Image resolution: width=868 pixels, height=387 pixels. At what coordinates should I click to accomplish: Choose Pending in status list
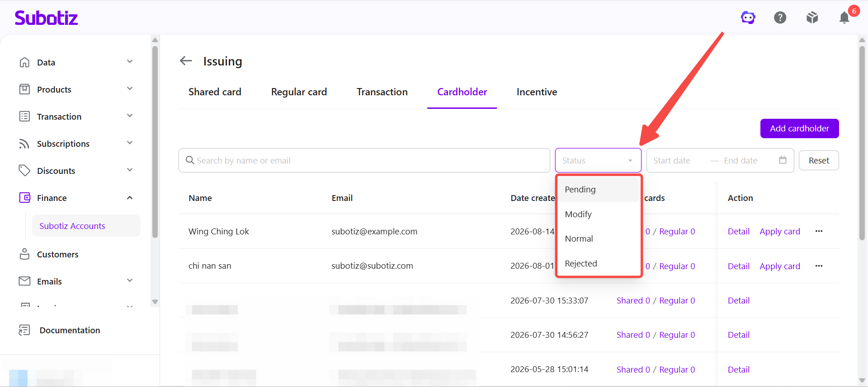598,189
